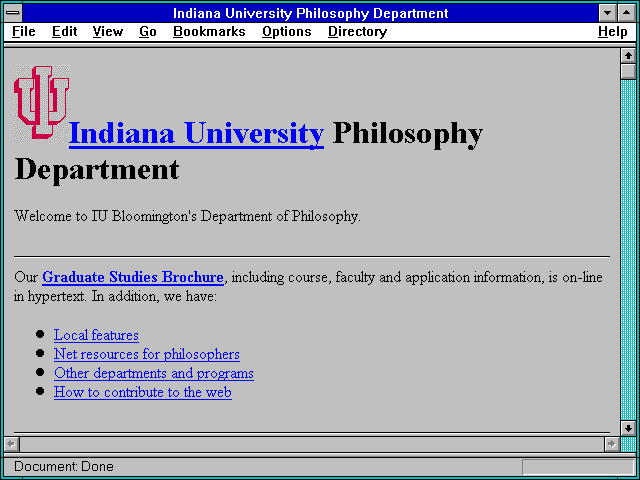The height and width of the screenshot is (480, 640).
Task: Visit the Local features link
Action: pos(96,335)
